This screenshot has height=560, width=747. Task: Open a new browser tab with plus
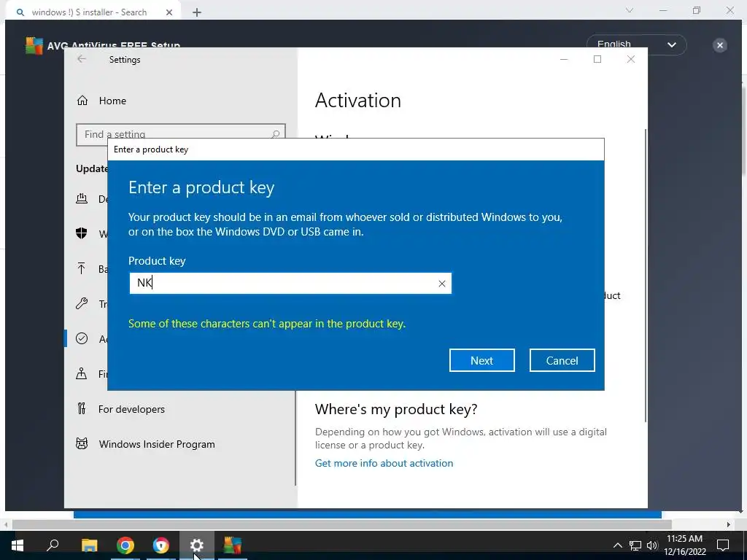click(197, 12)
